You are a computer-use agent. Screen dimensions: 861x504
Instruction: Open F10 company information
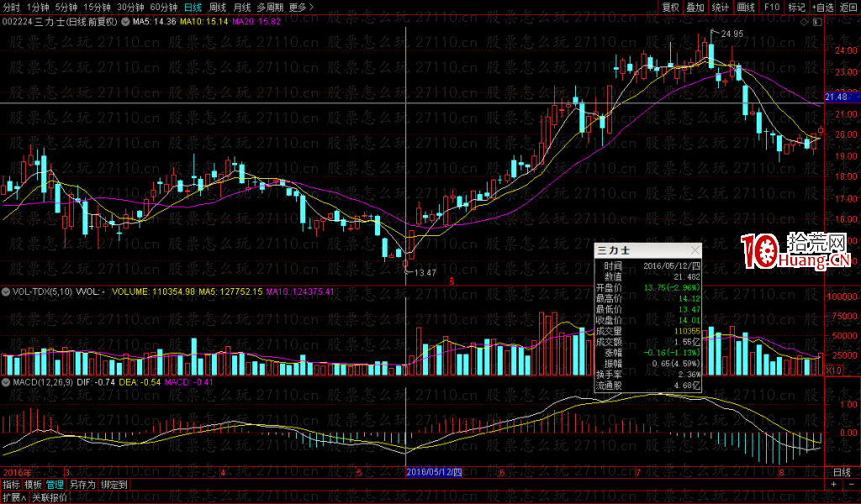pyautogui.click(x=771, y=7)
